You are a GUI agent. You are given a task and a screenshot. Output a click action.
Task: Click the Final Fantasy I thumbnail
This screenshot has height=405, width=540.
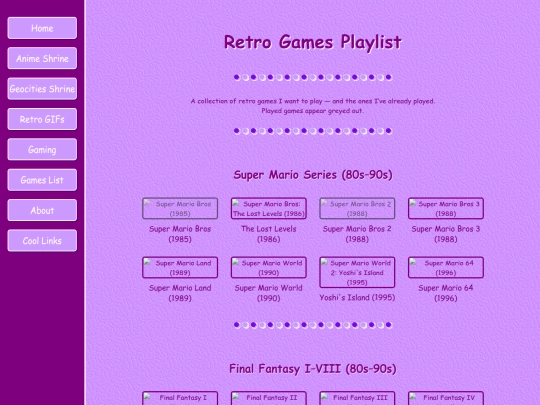coord(180,398)
